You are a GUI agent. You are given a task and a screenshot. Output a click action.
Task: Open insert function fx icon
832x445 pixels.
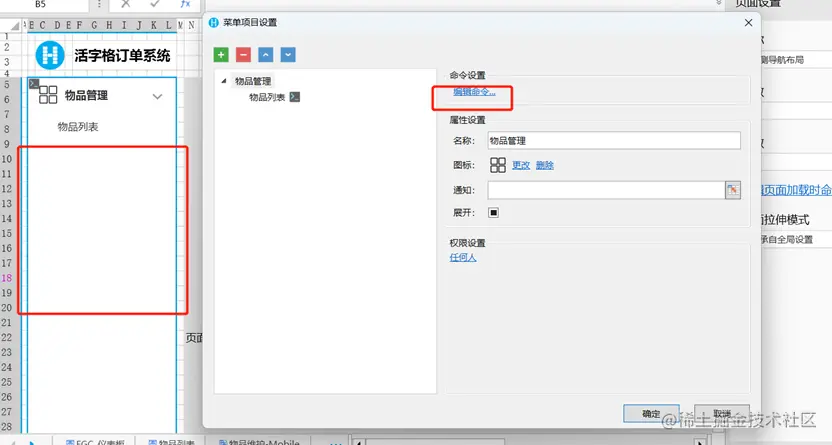tap(185, 4)
